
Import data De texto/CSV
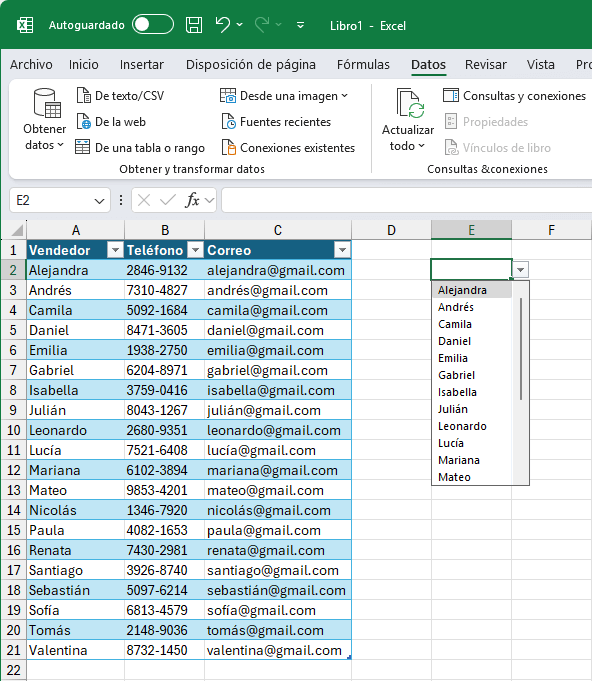pyautogui.click(x=120, y=96)
